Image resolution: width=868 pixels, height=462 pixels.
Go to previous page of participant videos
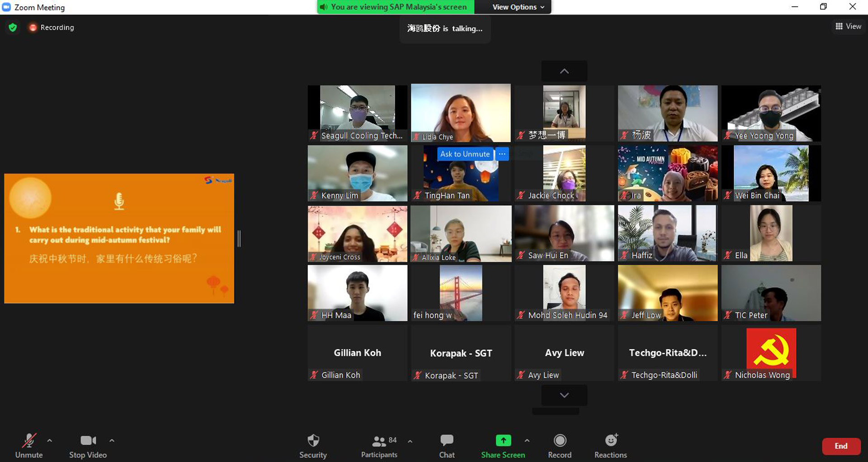coord(564,71)
